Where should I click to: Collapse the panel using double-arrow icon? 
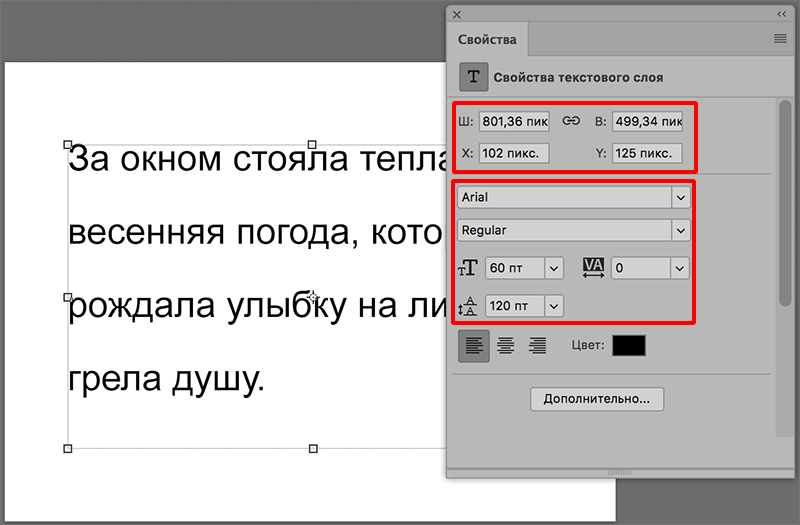pos(781,14)
